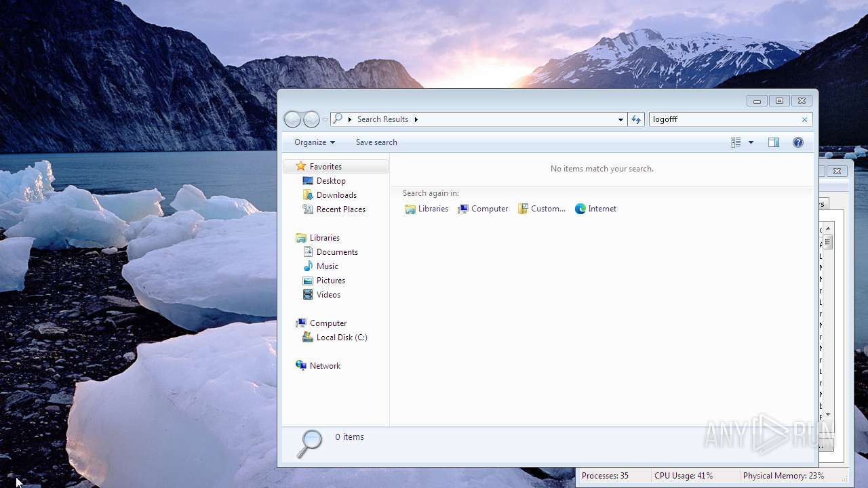Minimize the Search Results window

[x=757, y=101]
